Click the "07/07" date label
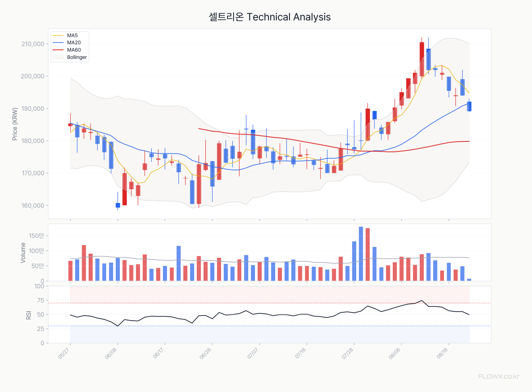This screenshot has width=532, height=392. click(x=252, y=353)
